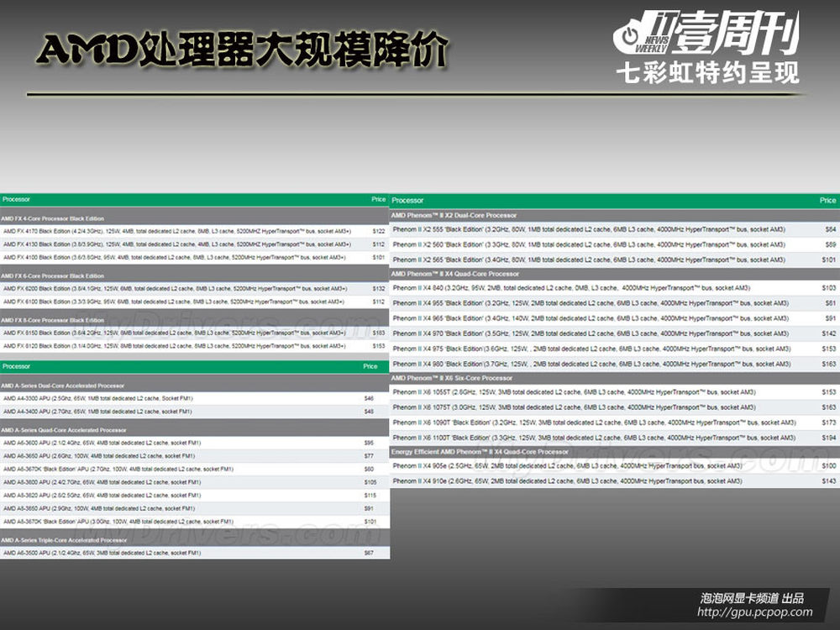Select the Phenom II X4 970 Black Edition row
The width and height of the screenshot is (840, 630).
coord(615,333)
